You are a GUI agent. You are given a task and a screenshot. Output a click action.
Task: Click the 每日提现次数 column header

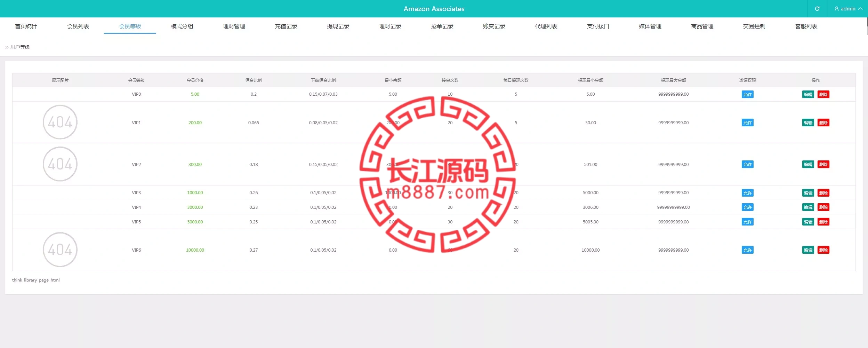516,80
